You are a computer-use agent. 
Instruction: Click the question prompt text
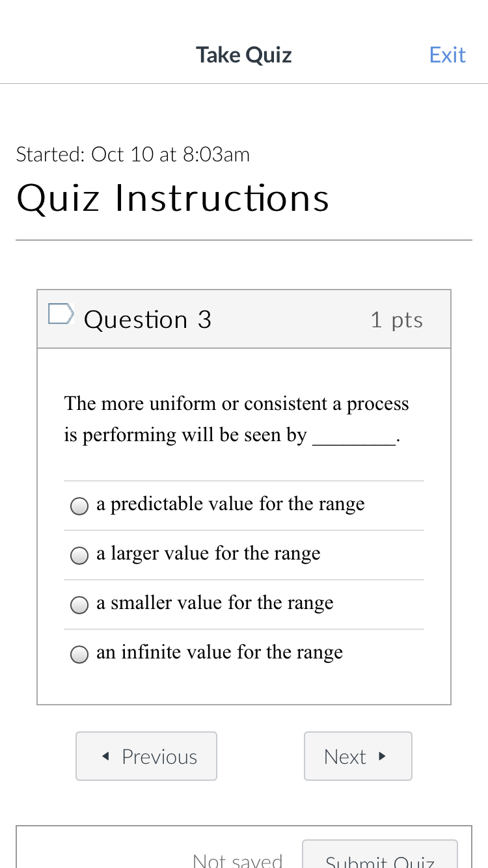236,418
